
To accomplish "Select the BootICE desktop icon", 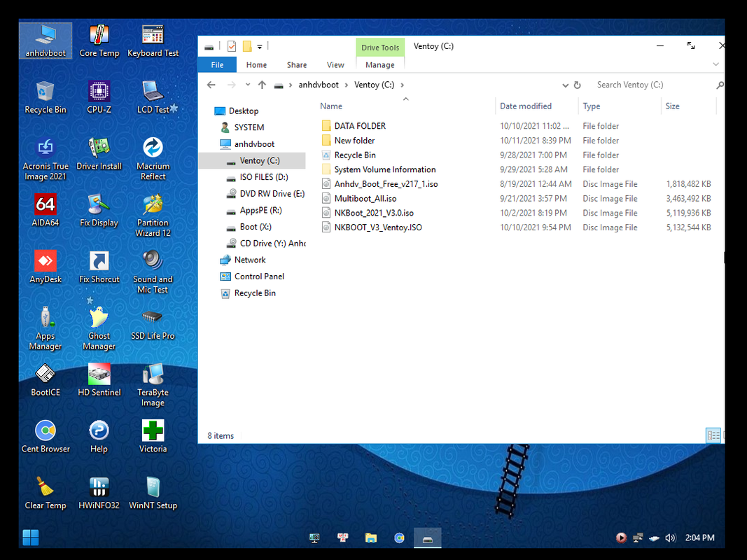I will pos(46,380).
